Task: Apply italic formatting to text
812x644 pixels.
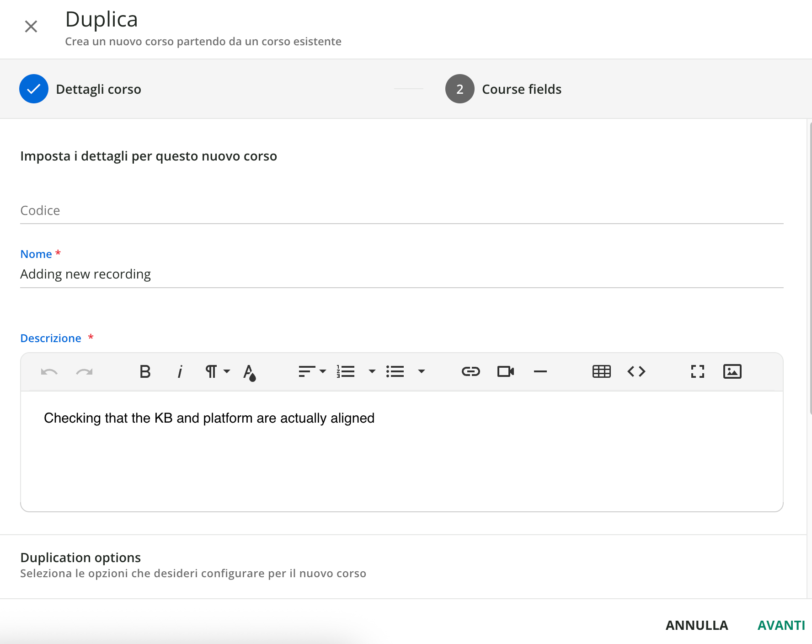Action: pyautogui.click(x=180, y=372)
